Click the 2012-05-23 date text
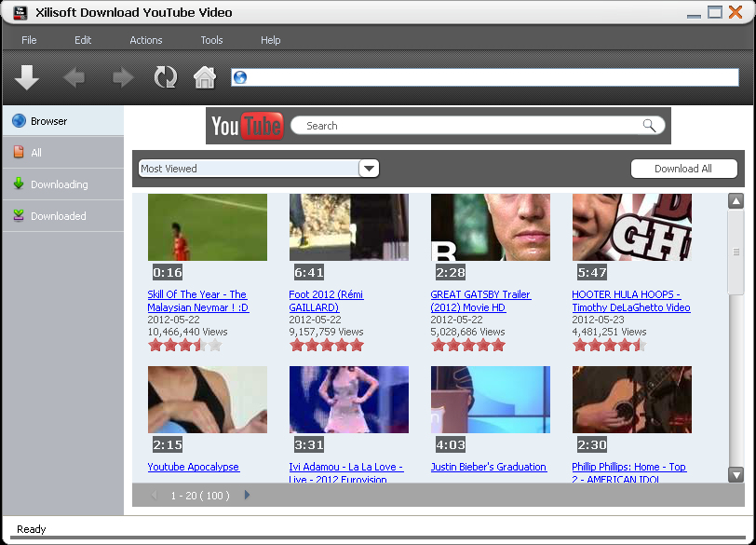756x545 pixels. point(598,320)
